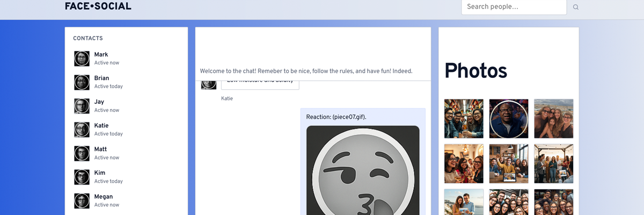This screenshot has height=215, width=644.
Task: Open Megan's avatar in contacts
Action: click(82, 200)
